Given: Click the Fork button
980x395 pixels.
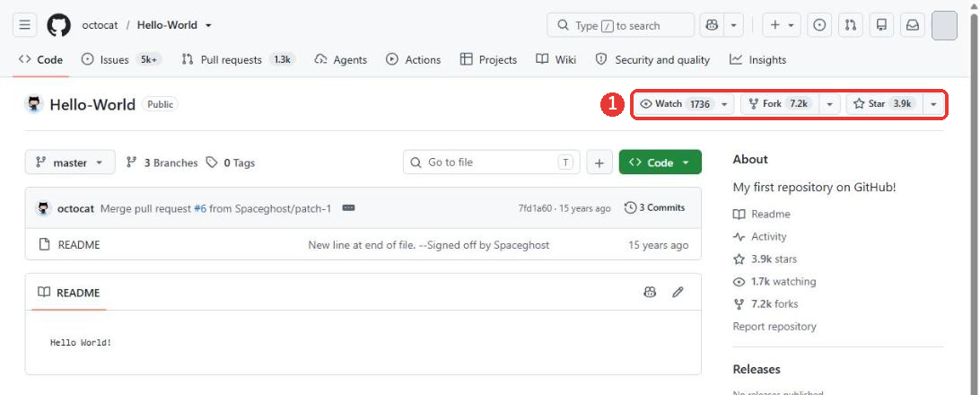Looking at the screenshot, I should [779, 104].
